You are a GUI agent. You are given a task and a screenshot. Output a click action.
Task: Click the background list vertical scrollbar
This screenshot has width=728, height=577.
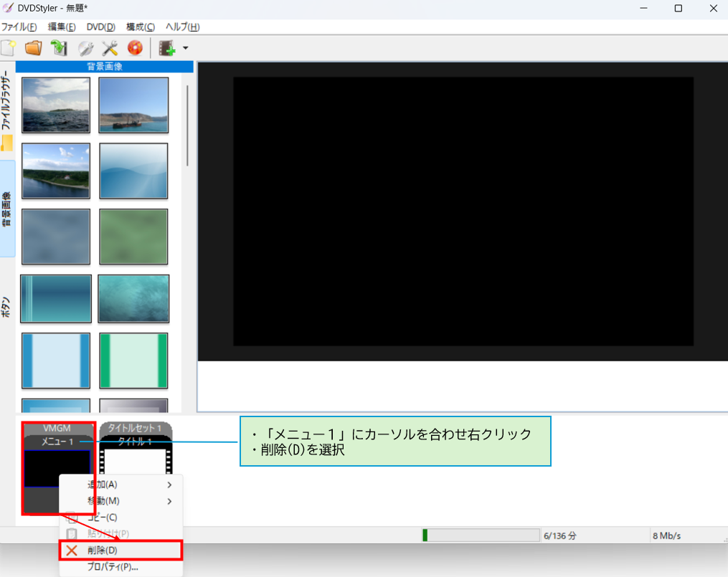188,125
